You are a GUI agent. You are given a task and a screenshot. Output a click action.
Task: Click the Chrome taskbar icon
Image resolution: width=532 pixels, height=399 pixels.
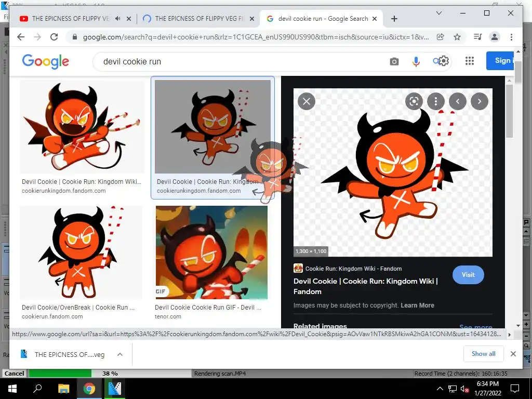pyautogui.click(x=89, y=389)
